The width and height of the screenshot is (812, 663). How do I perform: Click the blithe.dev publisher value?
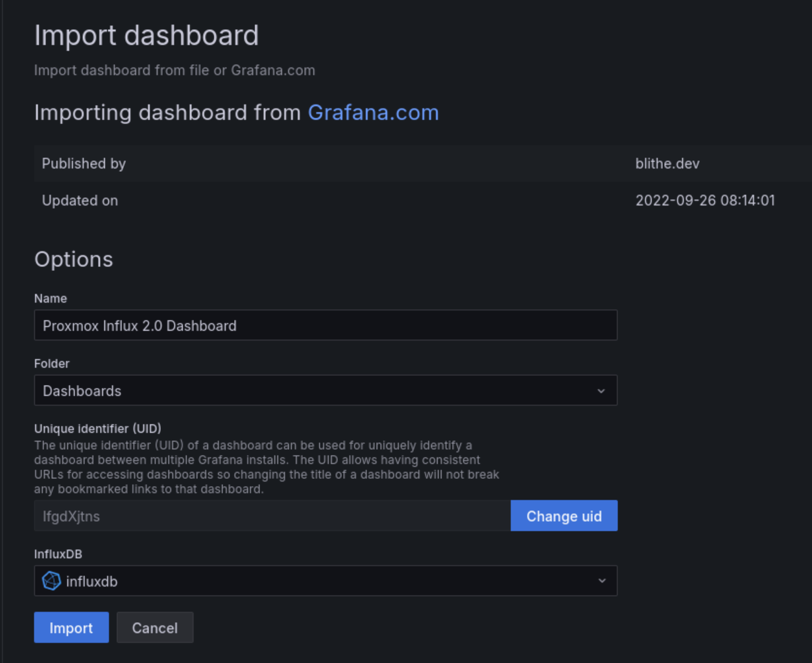point(667,163)
